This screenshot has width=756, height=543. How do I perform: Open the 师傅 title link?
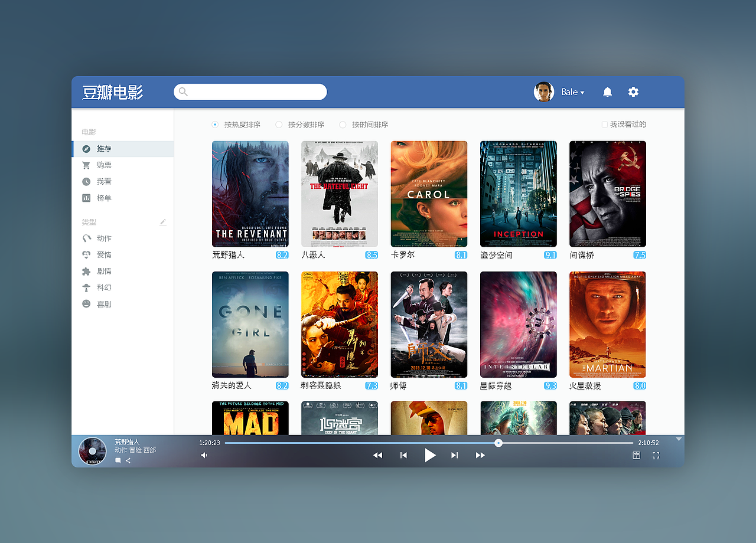coord(399,385)
